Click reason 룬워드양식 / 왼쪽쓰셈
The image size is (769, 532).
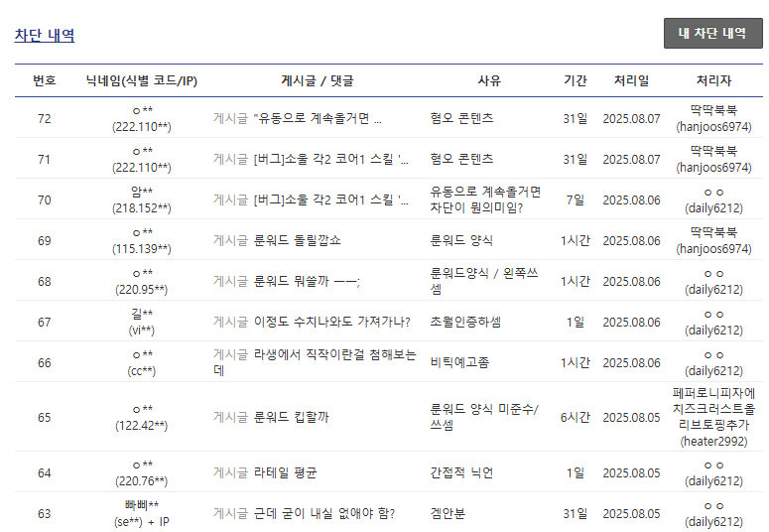pos(484,281)
